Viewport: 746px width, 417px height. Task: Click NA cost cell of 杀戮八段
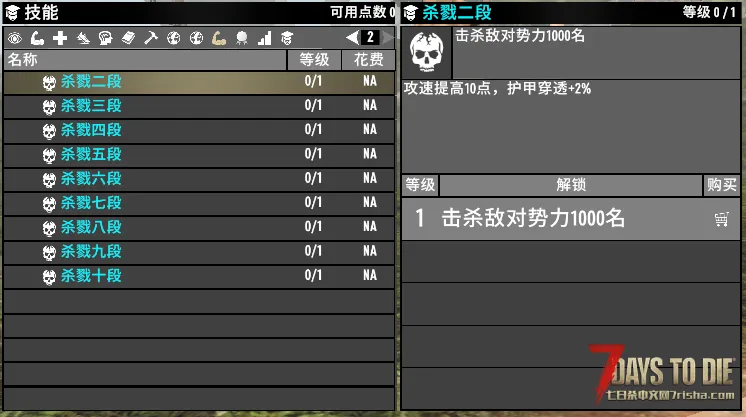pyautogui.click(x=370, y=227)
